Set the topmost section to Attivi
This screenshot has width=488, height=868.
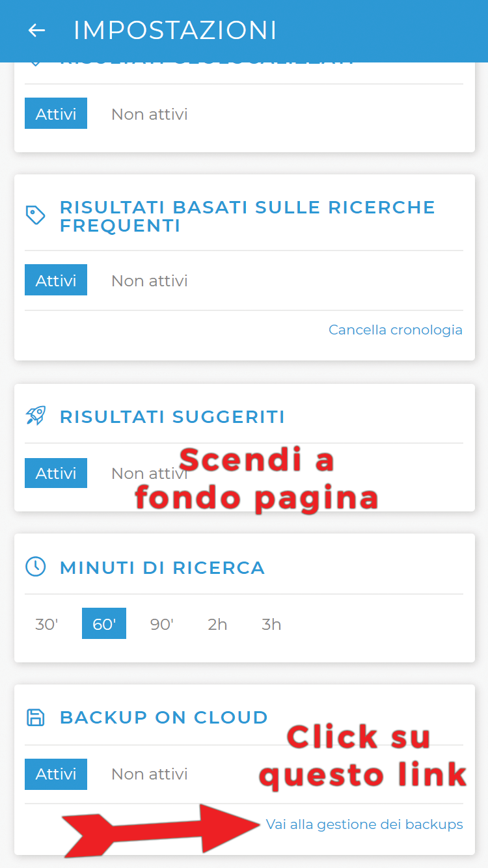click(56, 114)
